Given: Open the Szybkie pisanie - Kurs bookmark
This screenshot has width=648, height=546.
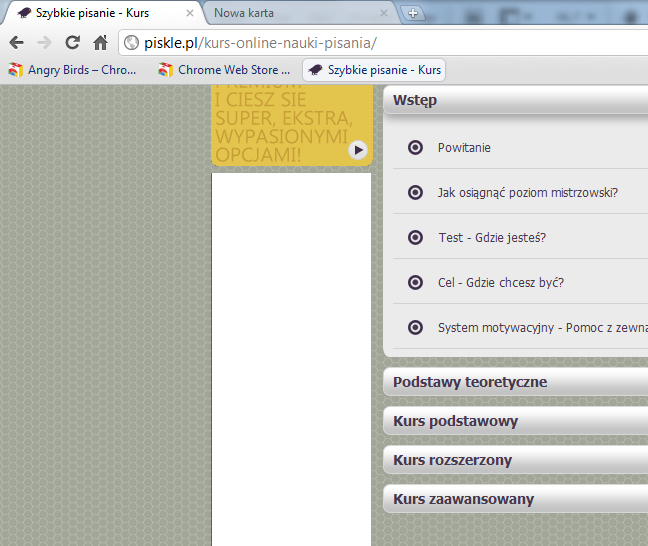Looking at the screenshot, I should (x=374, y=70).
